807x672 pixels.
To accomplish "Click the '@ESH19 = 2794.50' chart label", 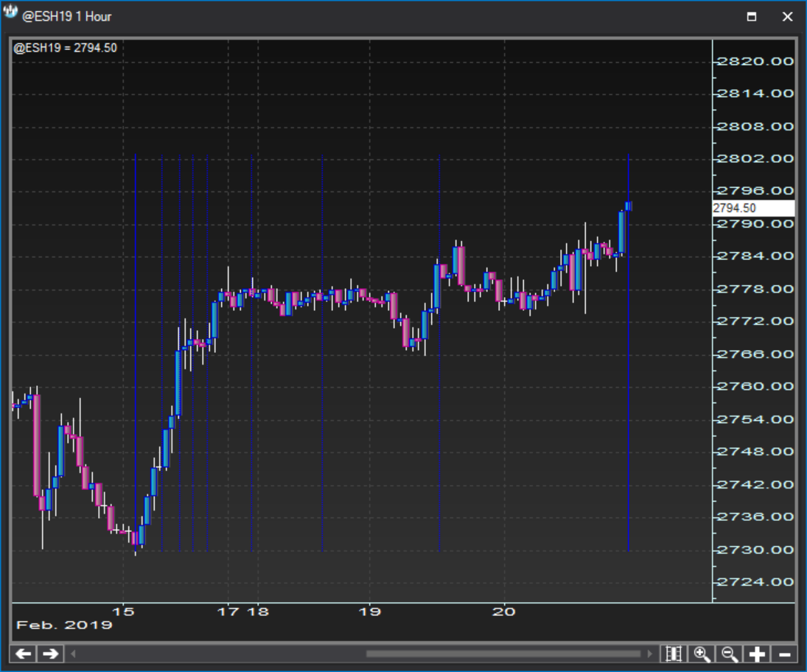I will pyautogui.click(x=66, y=48).
